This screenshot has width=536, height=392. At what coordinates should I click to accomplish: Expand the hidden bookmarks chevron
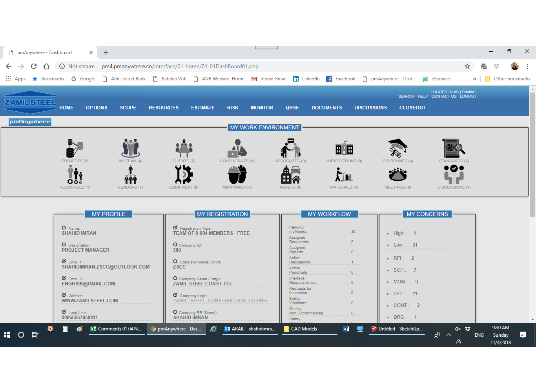(x=474, y=79)
